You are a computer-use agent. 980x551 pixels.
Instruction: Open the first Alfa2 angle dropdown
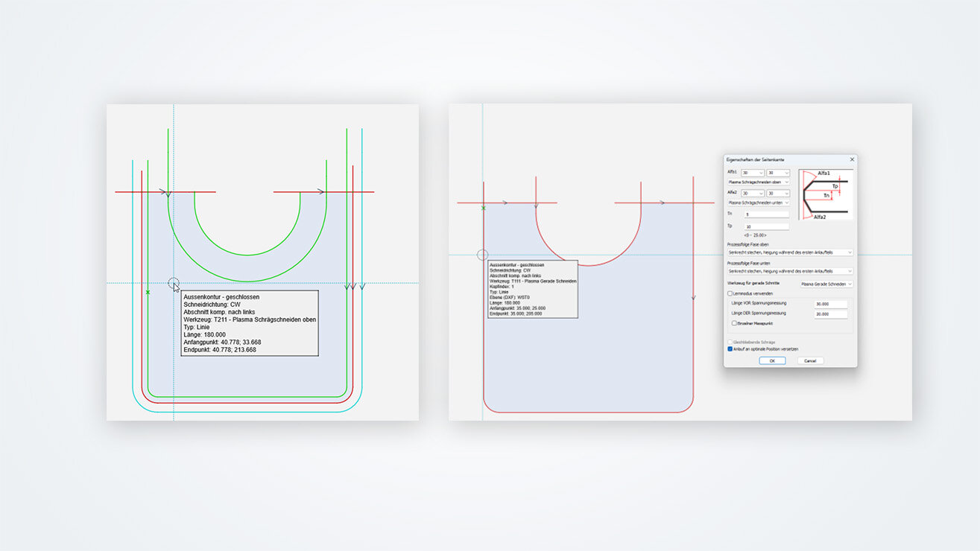753,193
